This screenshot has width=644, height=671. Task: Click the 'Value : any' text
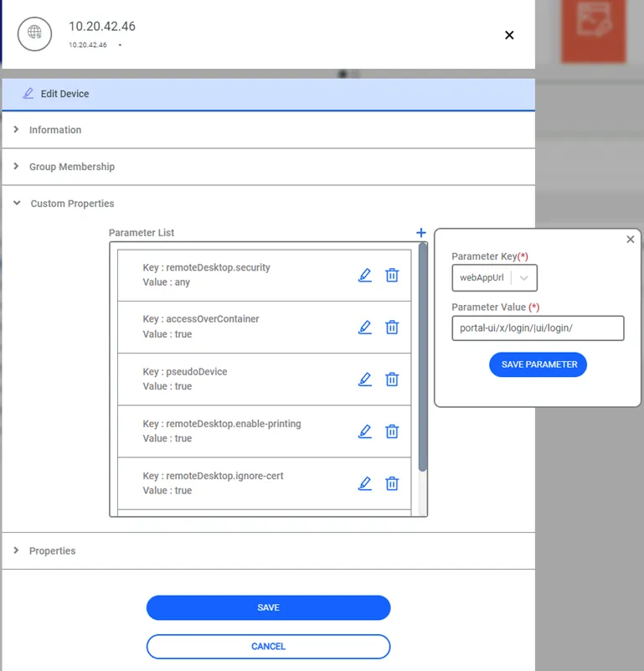click(x=167, y=282)
